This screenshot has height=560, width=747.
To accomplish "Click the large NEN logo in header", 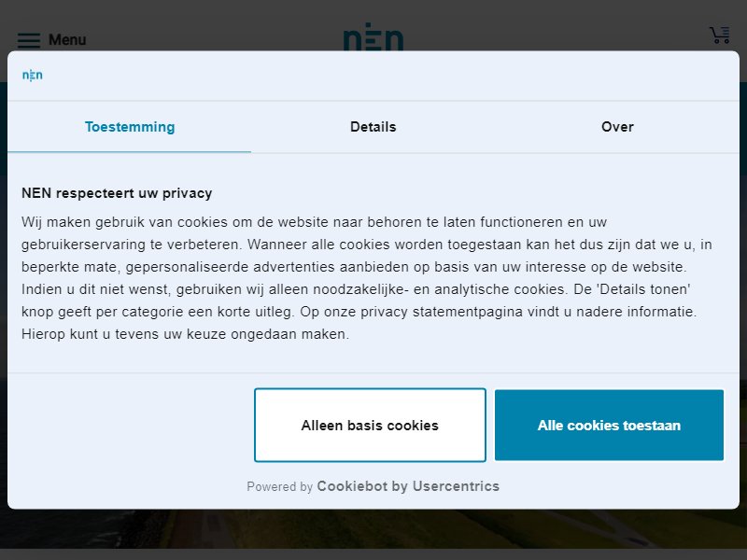I will (x=373, y=36).
